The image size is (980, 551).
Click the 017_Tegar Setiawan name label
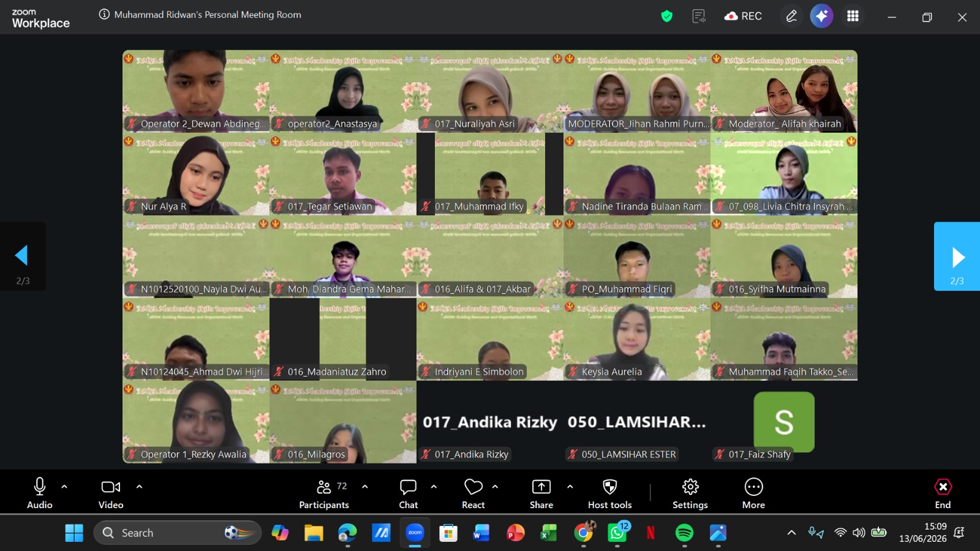(330, 206)
